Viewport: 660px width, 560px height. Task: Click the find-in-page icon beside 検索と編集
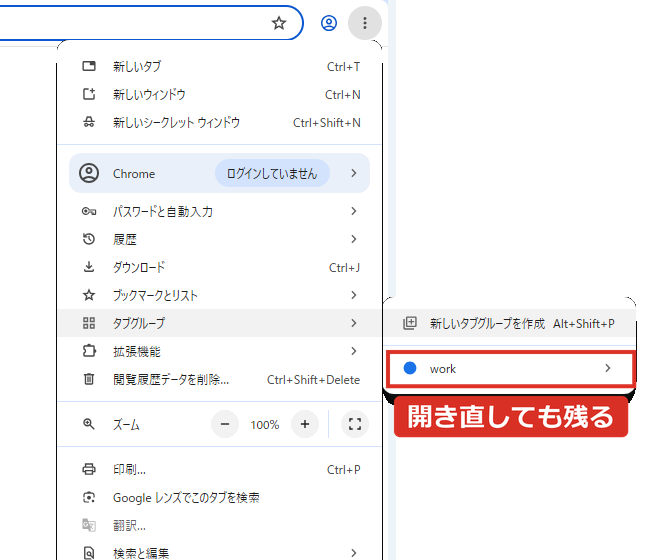pos(89,553)
